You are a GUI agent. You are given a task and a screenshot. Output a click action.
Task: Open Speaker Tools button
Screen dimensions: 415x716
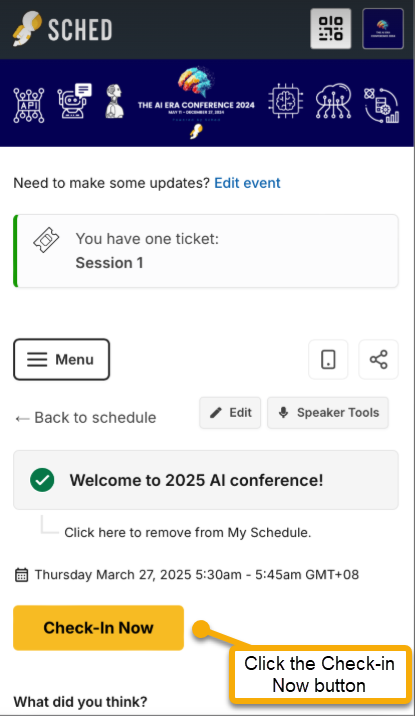(328, 412)
